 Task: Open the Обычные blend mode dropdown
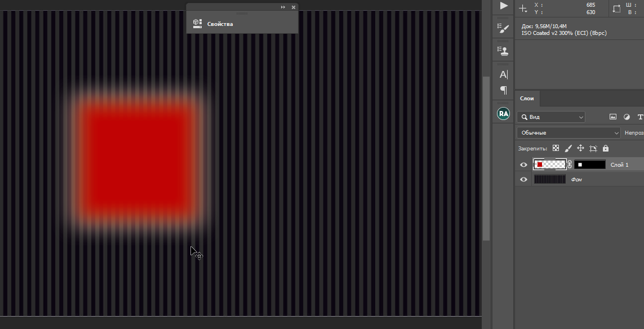569,132
